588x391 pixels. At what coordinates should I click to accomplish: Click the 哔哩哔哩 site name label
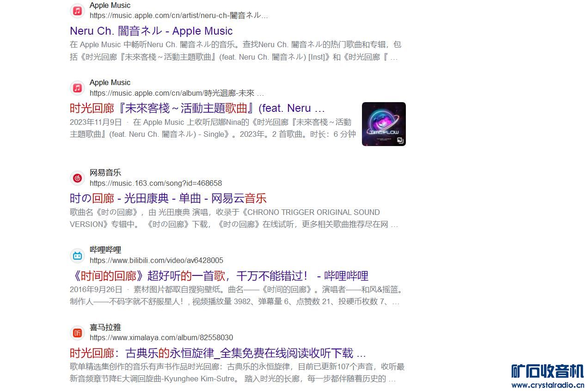(105, 250)
